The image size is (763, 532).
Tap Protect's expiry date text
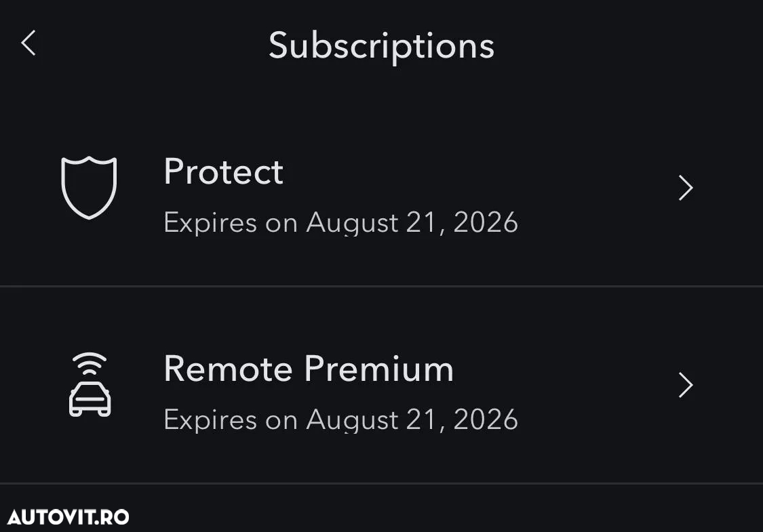tap(340, 223)
